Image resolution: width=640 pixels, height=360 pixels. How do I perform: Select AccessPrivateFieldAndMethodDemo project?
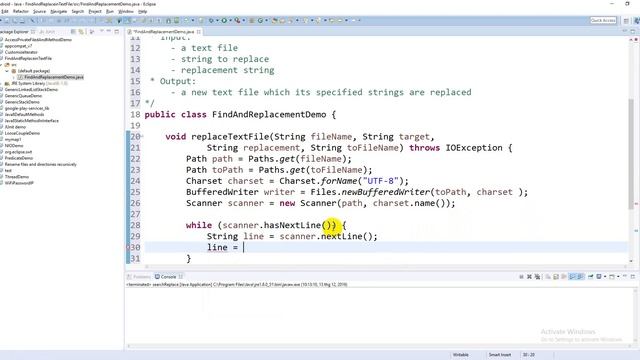coord(38,40)
